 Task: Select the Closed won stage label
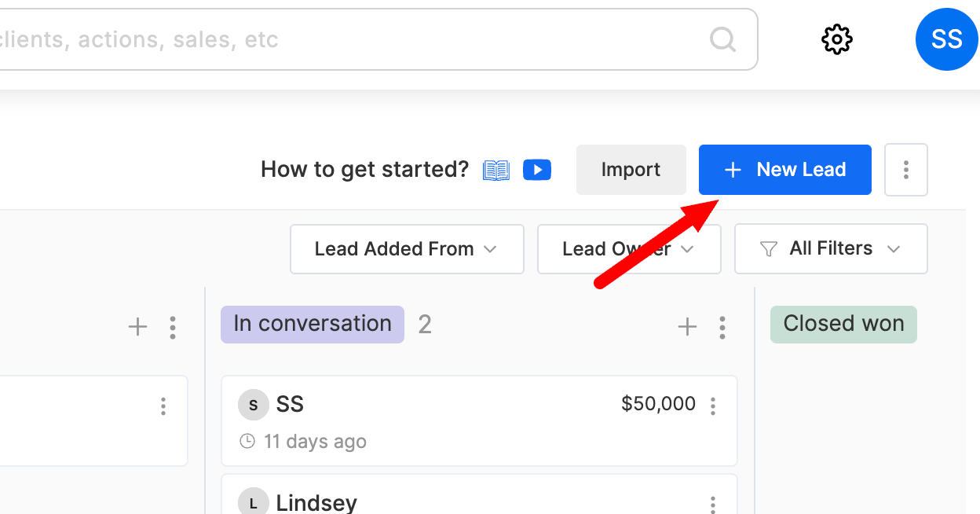[843, 324]
